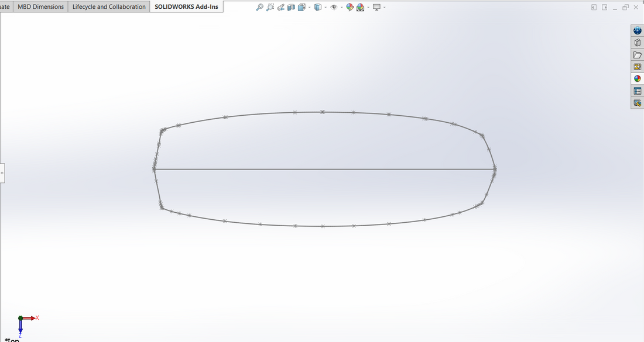Open the Design Library pane
This screenshot has width=644, height=342.
click(x=637, y=43)
